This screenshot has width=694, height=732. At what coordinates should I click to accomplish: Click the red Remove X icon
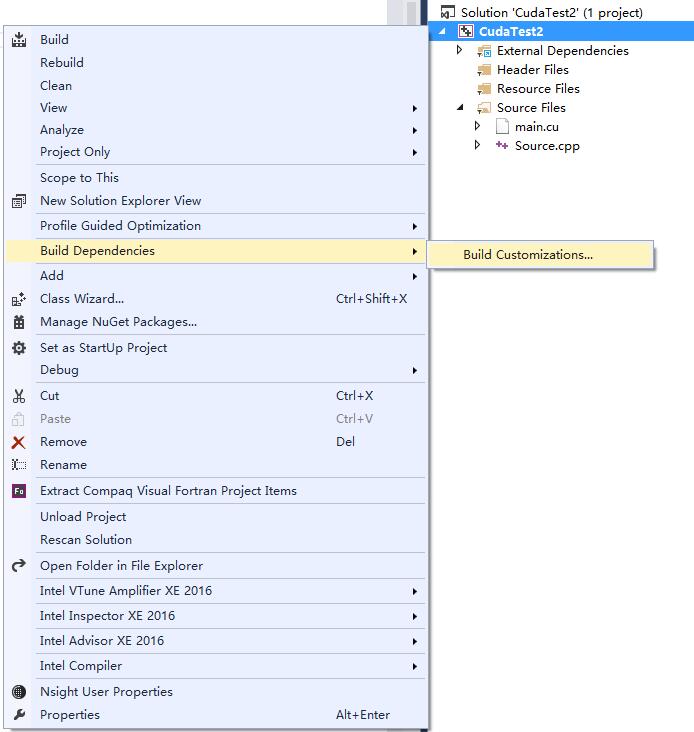[x=19, y=442]
